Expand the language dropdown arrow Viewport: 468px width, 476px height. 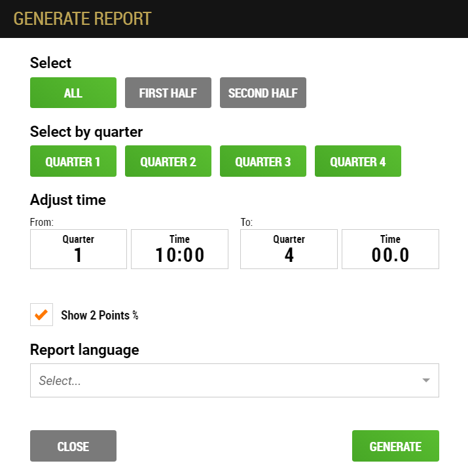426,380
